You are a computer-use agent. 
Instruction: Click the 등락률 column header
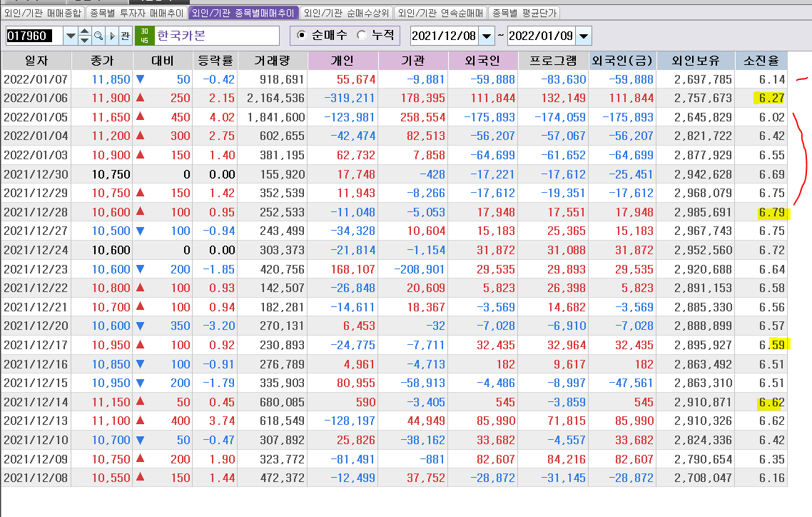pos(215,61)
